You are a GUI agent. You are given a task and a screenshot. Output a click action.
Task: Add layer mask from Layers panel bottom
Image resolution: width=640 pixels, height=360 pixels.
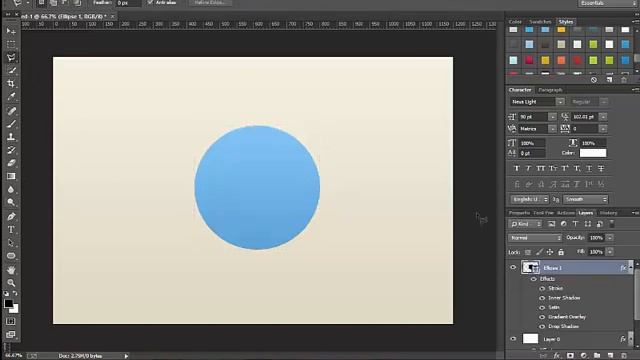570,356
